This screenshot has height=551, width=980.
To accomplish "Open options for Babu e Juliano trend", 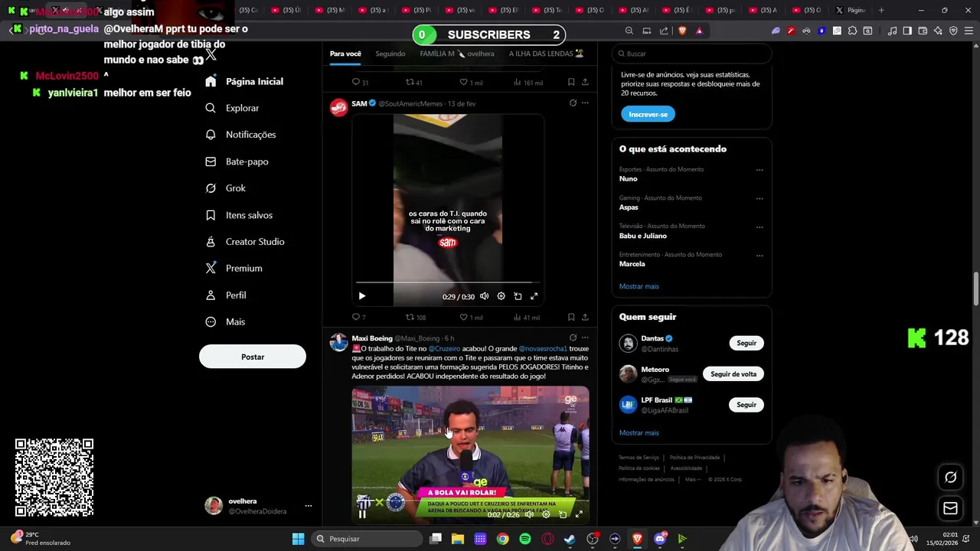I will tap(759, 227).
